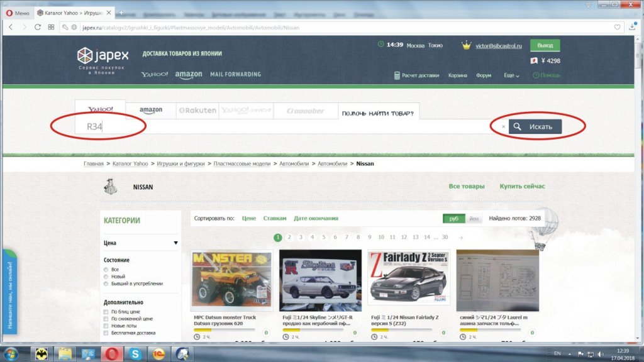Screen dimensions: 644x362
Task: Go to next results page arrow
Action: tap(461, 238)
